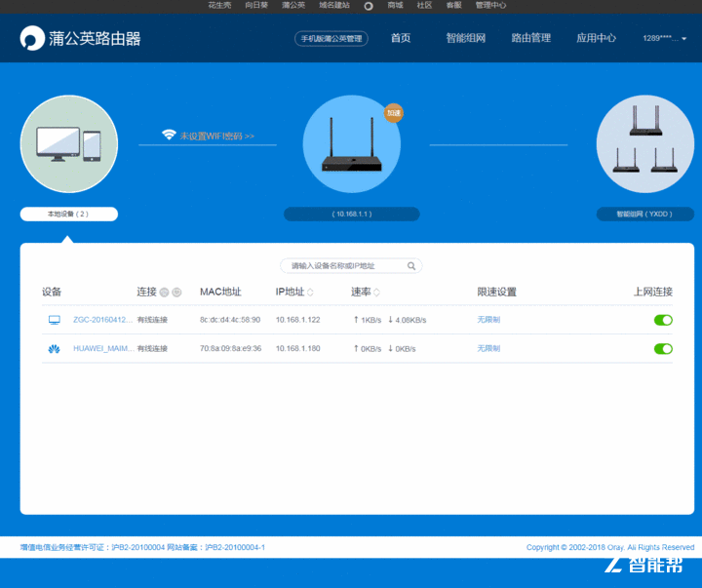Click the 加速 orange badge on router
Viewport: 702px width, 588px height.
point(394,113)
